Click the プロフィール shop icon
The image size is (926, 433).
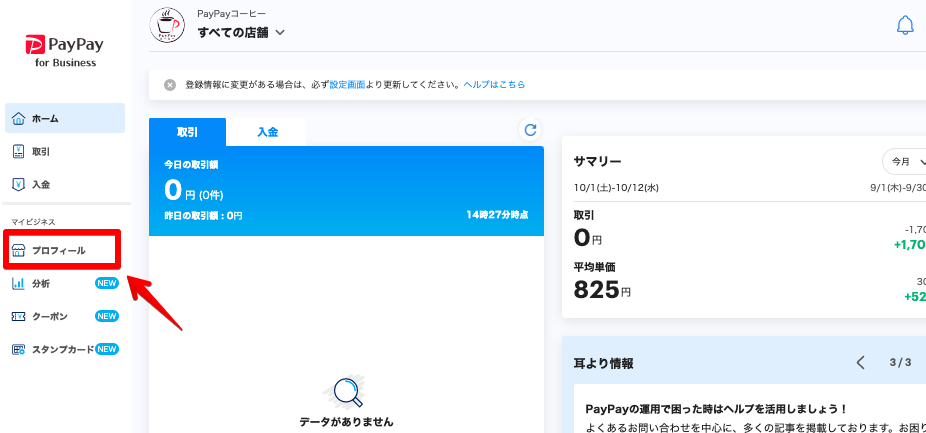pos(19,250)
